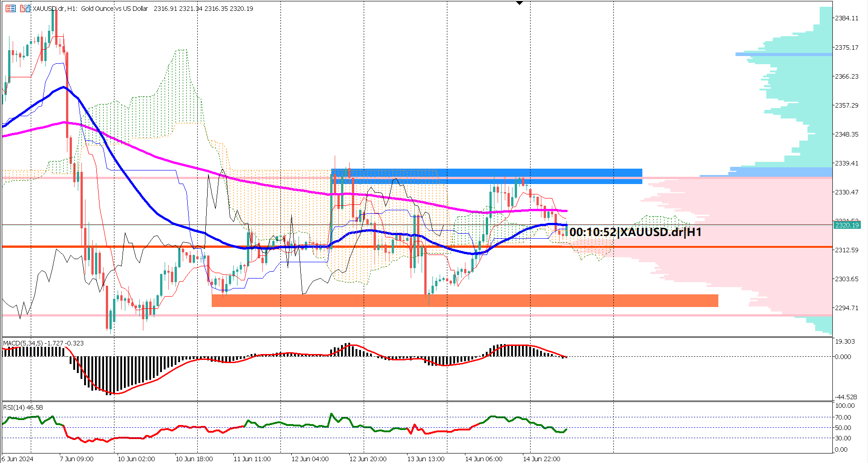868x463 pixels.
Task: Click the RSI(14) 46.58 indicator label
Action: [x=22, y=407]
